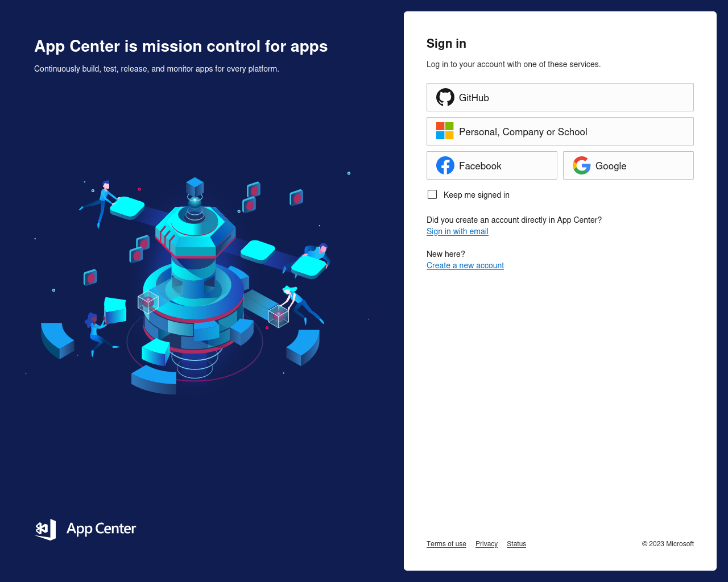Viewport: 728px width, 582px height.
Task: Click the Google G logo icon
Action: tap(582, 165)
